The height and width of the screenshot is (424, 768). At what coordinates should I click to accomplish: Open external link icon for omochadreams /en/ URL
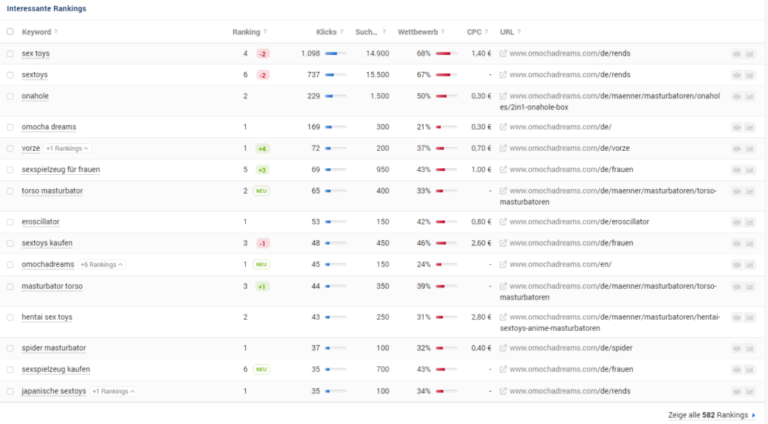click(x=503, y=265)
